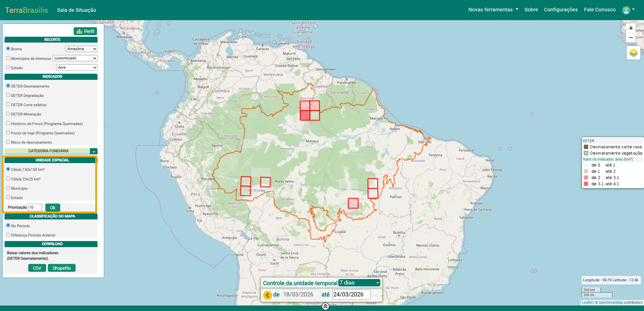Click the 'de 3.1 até 4.1' legend swatch
The image size is (644, 311).
pos(586,184)
